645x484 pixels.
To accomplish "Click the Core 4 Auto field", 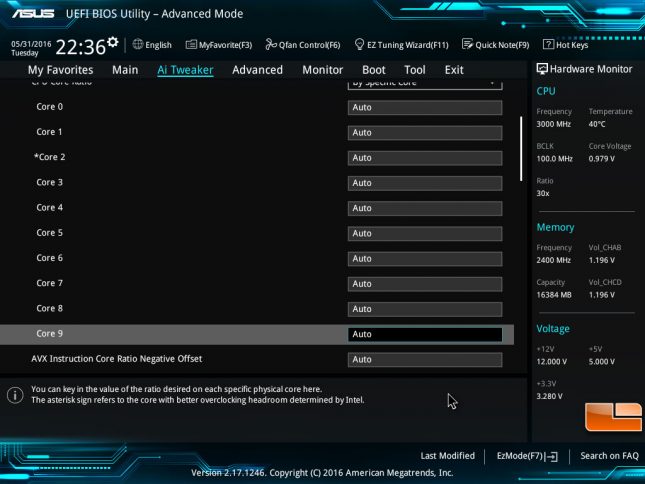I will [425, 208].
